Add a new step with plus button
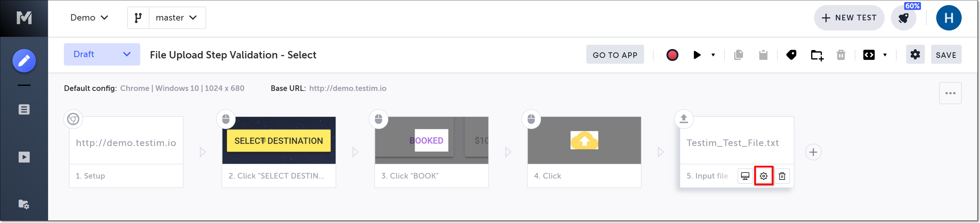The image size is (980, 223). tap(813, 152)
